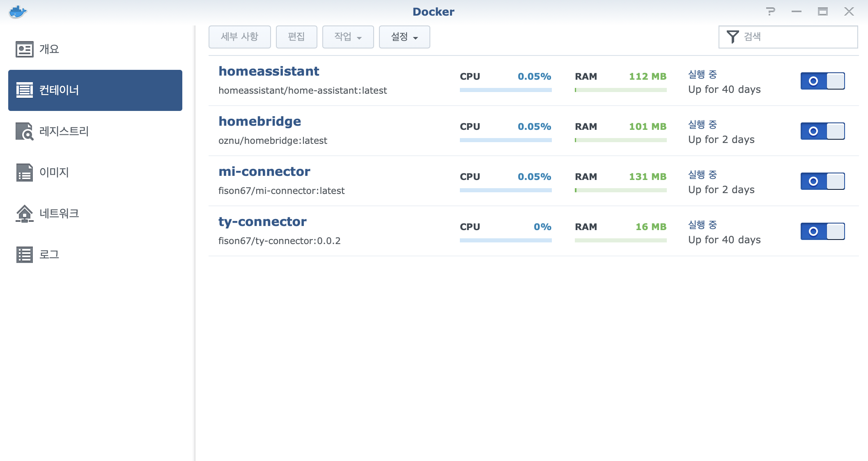This screenshot has width=868, height=461.
Task: Click the 세부 사항 (Details) button
Action: (239, 37)
